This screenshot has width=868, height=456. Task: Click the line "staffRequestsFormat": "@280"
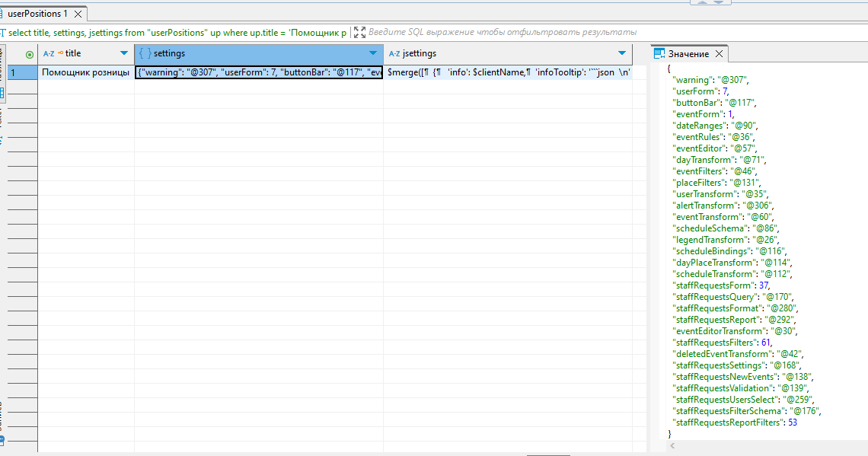[736, 308]
